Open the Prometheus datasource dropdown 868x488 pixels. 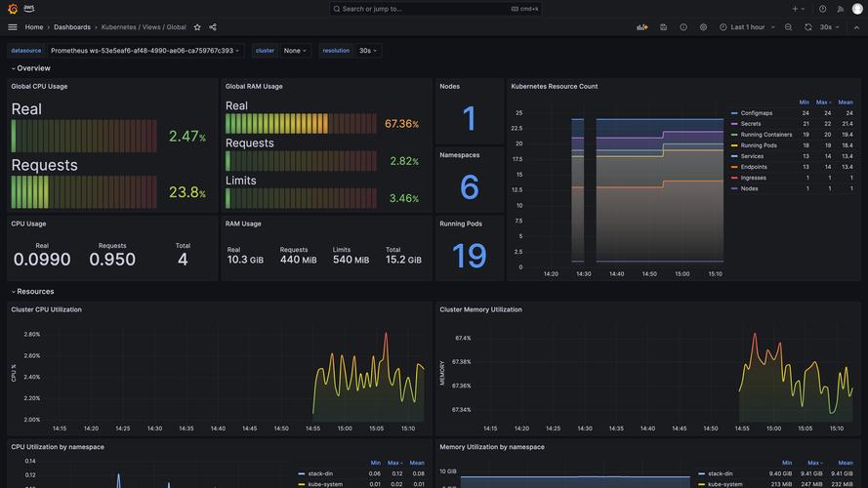(x=145, y=51)
